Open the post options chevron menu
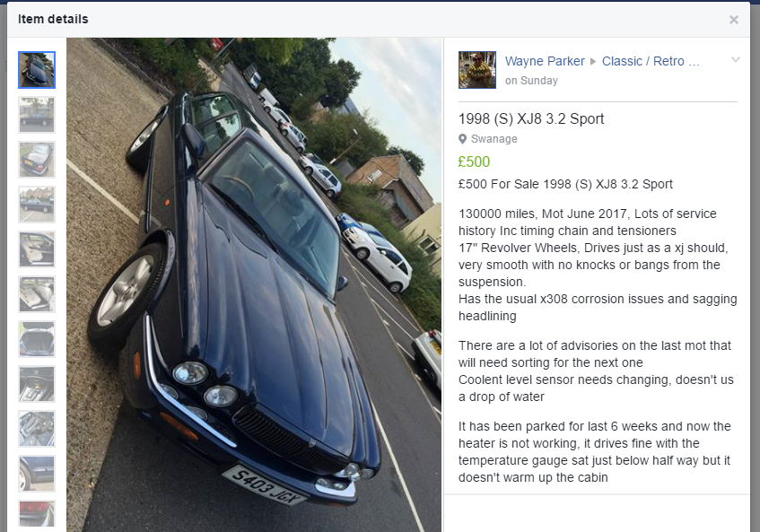The image size is (760, 532). click(735, 59)
